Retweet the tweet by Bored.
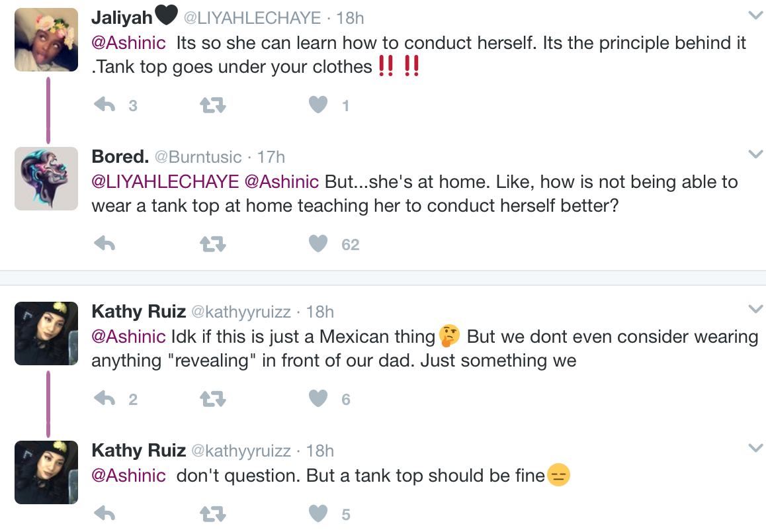 click(x=212, y=244)
